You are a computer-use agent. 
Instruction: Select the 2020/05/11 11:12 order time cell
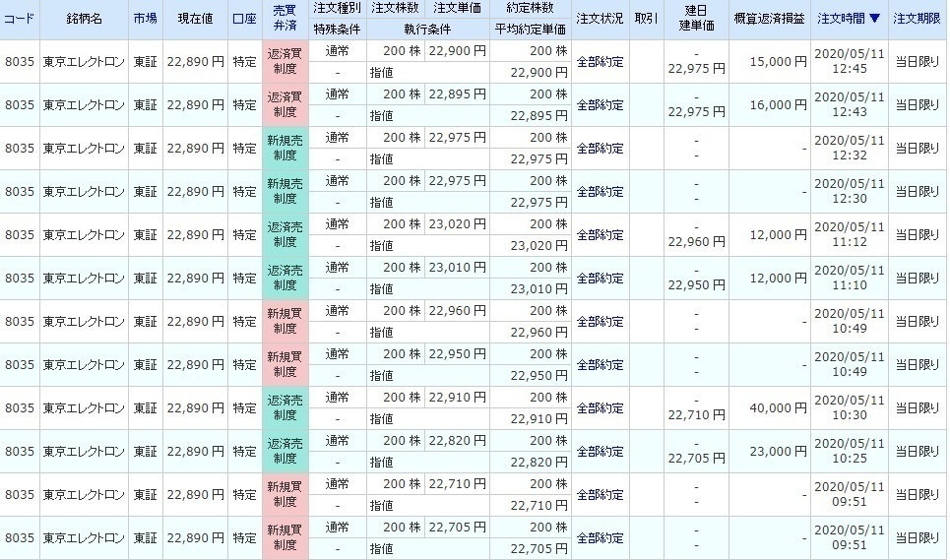pyautogui.click(x=850, y=235)
